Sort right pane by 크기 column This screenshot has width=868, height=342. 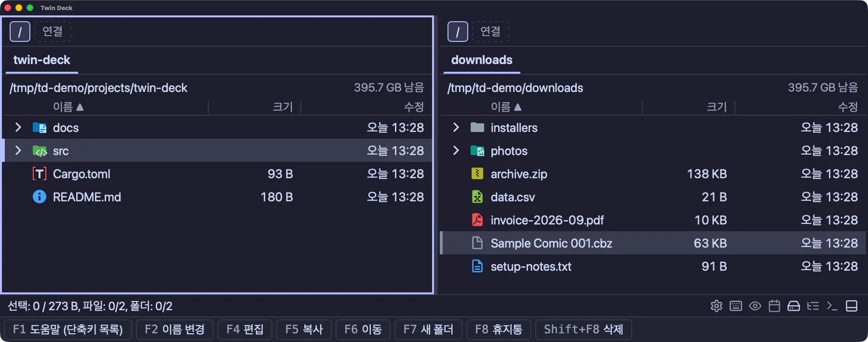717,107
